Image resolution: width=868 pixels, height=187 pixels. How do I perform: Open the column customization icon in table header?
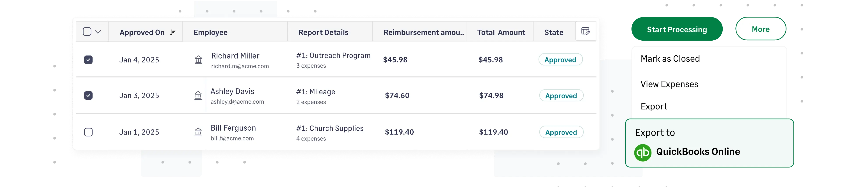pyautogui.click(x=586, y=31)
